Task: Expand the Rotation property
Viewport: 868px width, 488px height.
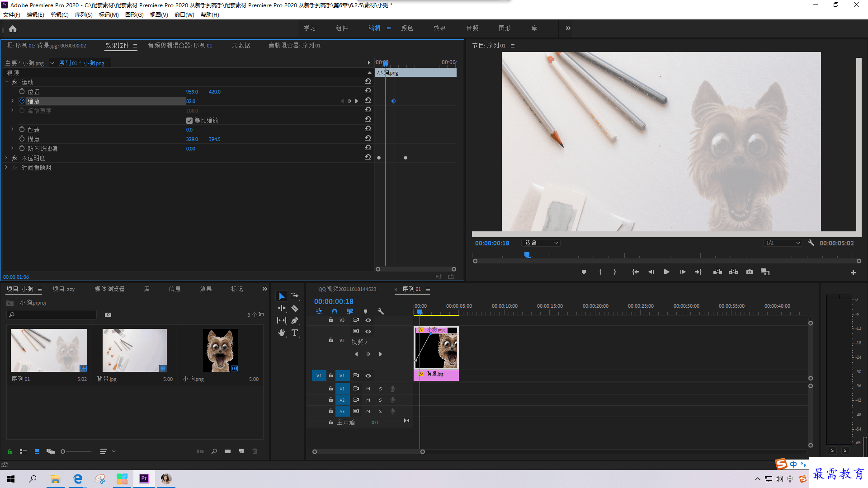Action: (x=12, y=129)
